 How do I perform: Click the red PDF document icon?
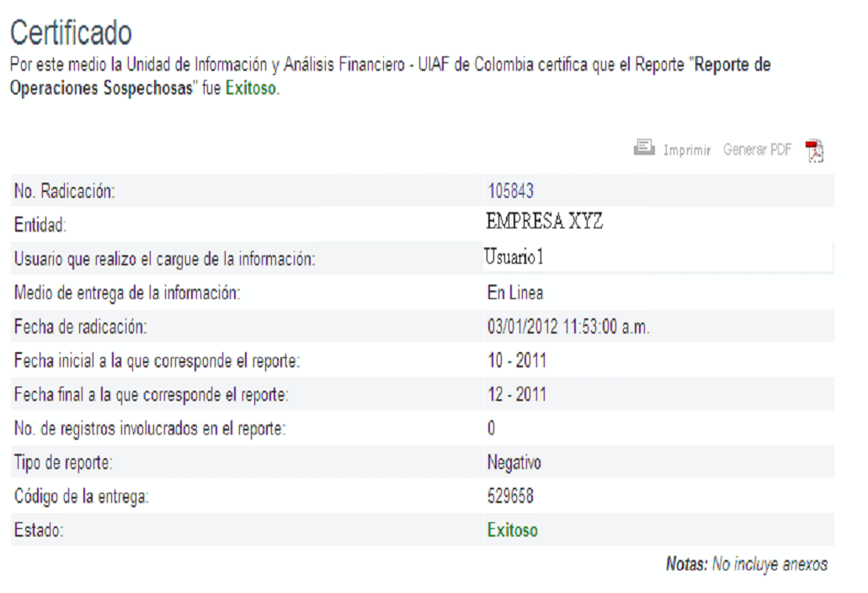coord(814,151)
